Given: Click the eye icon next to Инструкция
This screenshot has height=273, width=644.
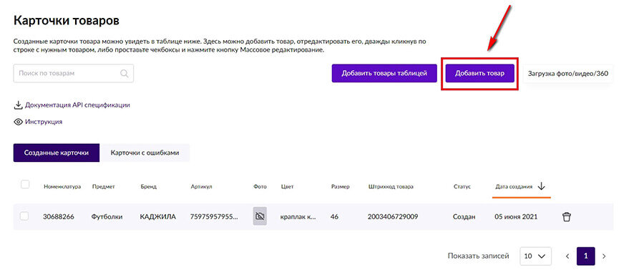Looking at the screenshot, I should (x=18, y=122).
